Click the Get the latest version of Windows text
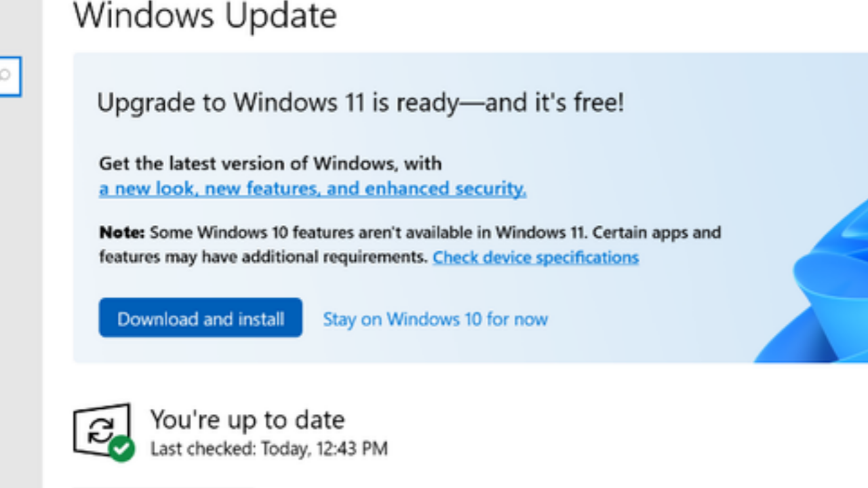Image resolution: width=868 pixels, height=488 pixels. 270,163
